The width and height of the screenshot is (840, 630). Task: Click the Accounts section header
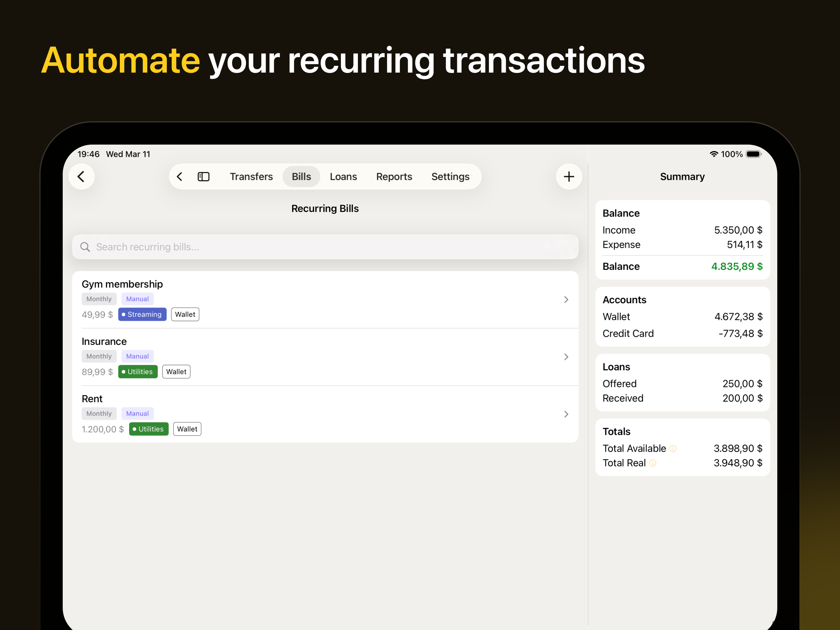pyautogui.click(x=624, y=300)
